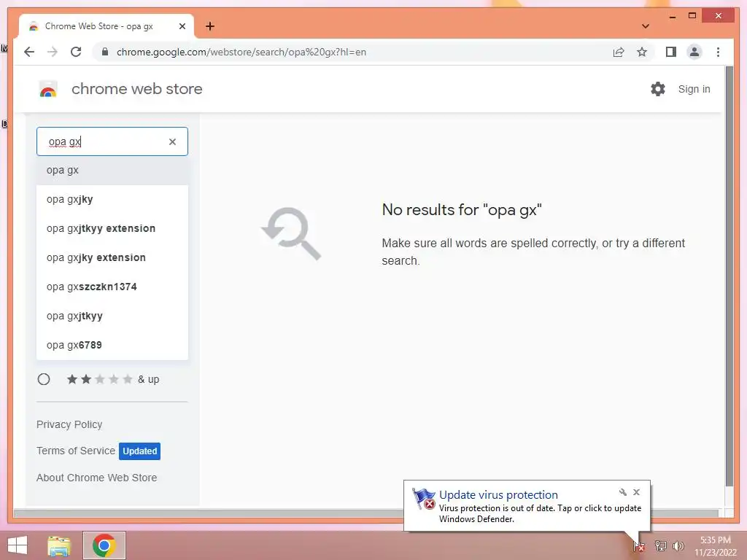Choose suggestion "opa gxjky"
This screenshot has width=747, height=560.
point(112,200)
